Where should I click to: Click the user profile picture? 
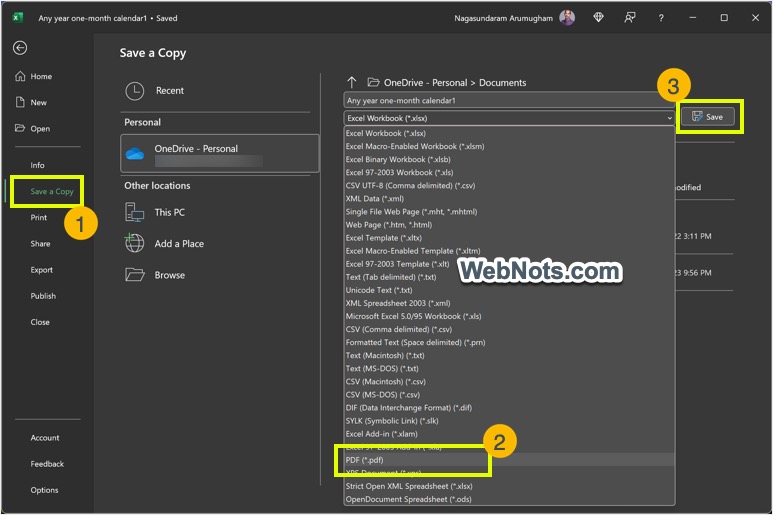(x=567, y=18)
